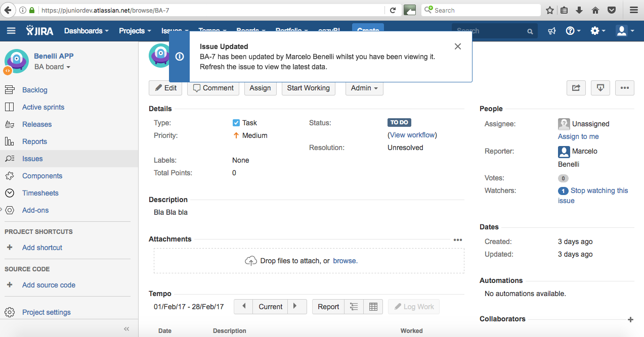Go to the browser home icon

pyautogui.click(x=595, y=10)
